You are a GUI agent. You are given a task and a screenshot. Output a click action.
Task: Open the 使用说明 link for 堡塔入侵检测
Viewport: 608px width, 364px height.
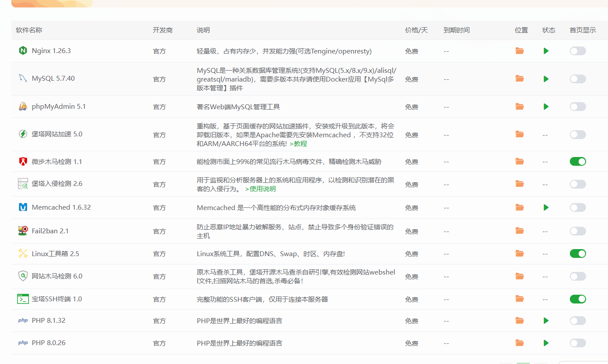(261, 189)
